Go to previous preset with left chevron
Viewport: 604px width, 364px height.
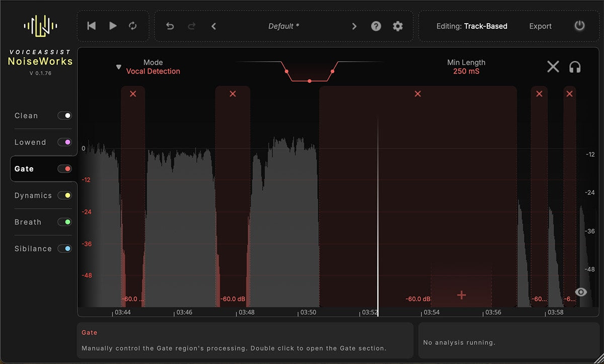point(213,26)
